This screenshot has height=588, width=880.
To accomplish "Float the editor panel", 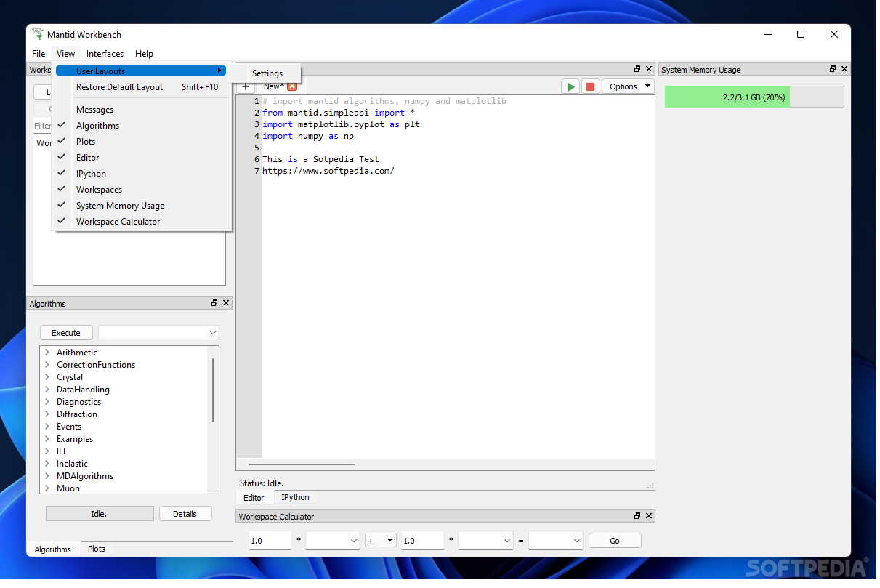I will click(x=637, y=69).
